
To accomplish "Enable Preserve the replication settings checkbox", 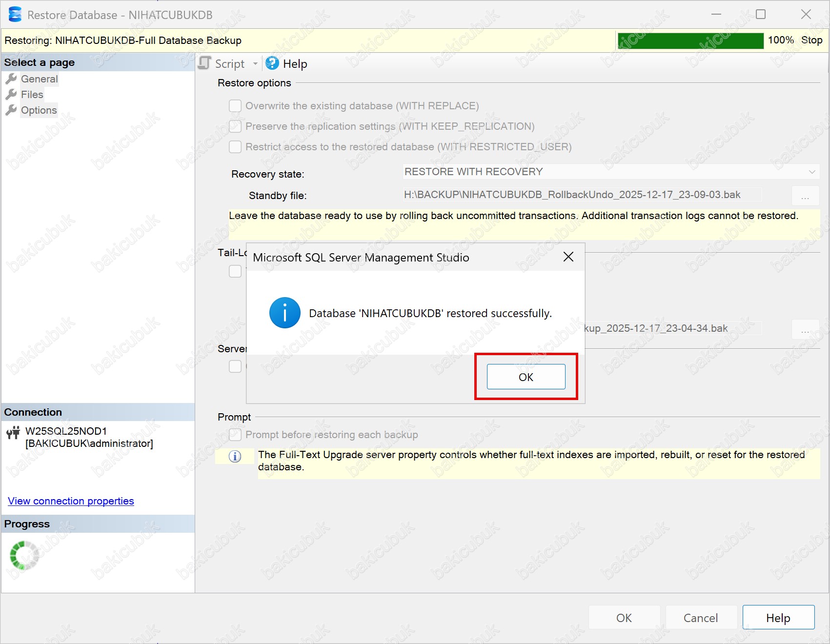I will (x=235, y=126).
